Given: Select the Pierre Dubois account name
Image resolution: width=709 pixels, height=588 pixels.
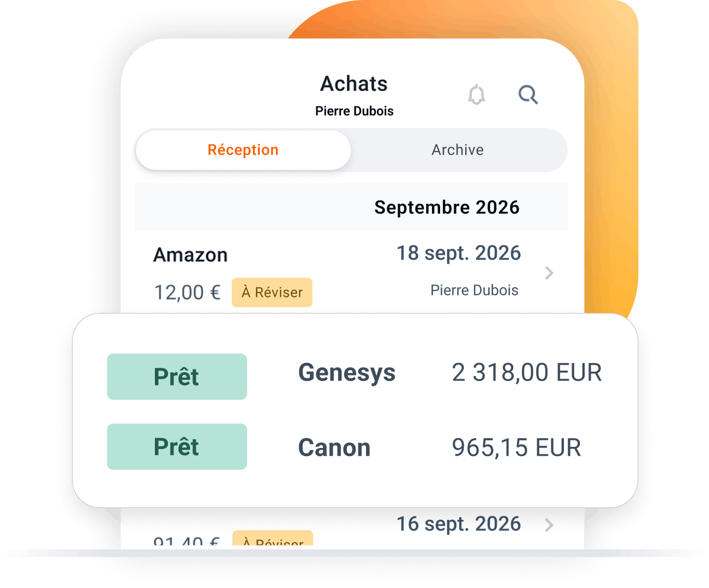Looking at the screenshot, I should 354,111.
